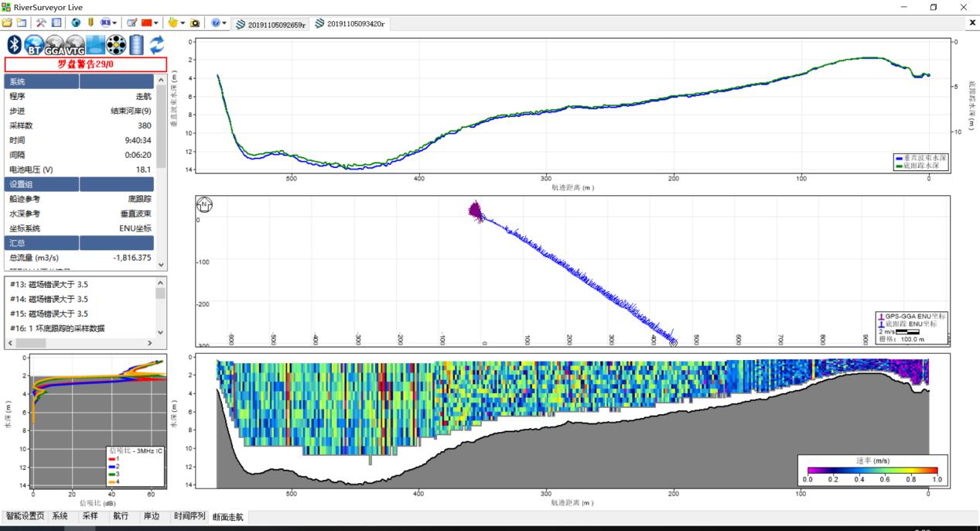Click the film reel recording icon
980x531 pixels.
pos(116,45)
